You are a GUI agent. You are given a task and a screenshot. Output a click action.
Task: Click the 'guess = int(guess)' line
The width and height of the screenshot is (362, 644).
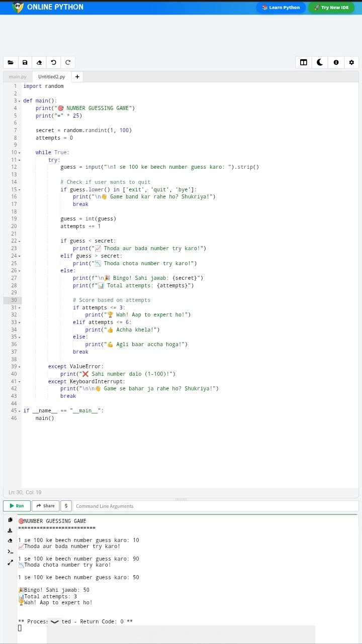pos(88,219)
